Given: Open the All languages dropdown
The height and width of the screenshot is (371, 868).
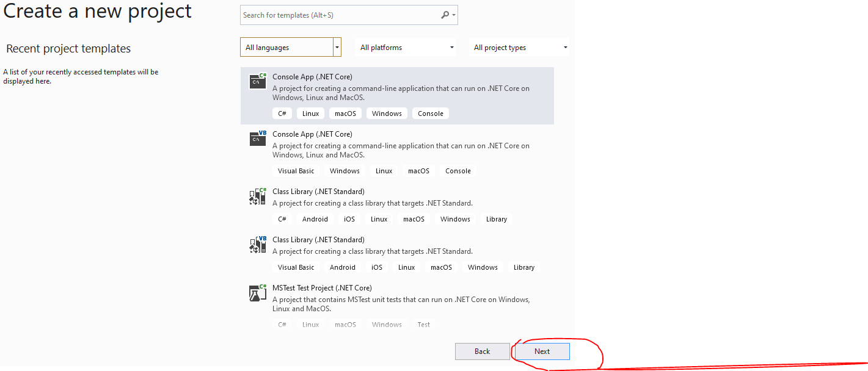Looking at the screenshot, I should point(291,48).
